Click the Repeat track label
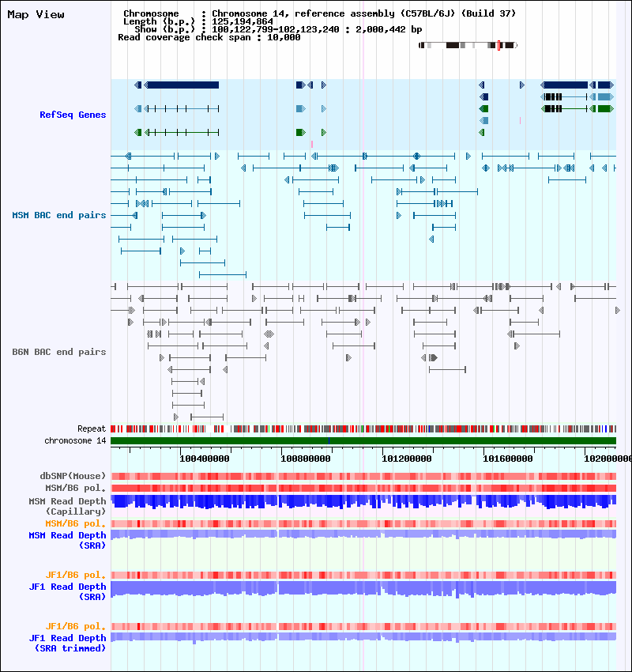Viewport: 632px width, 672px height. [x=92, y=428]
